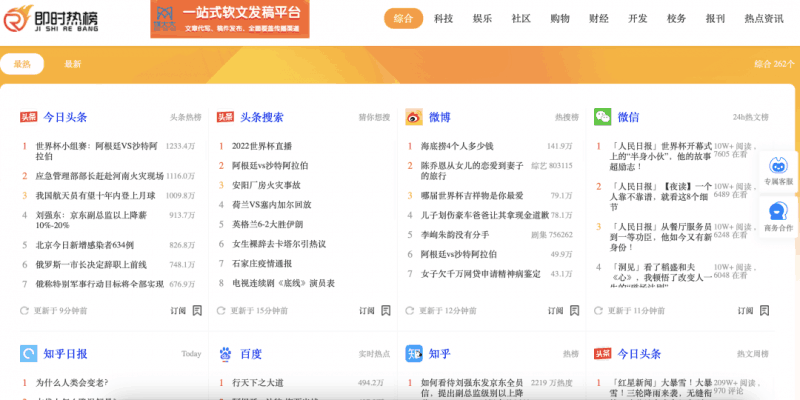Viewport: 800px width, 400px height.
Task: Open search topic 荷兰VS塞内加尔回放
Action: 271,205
